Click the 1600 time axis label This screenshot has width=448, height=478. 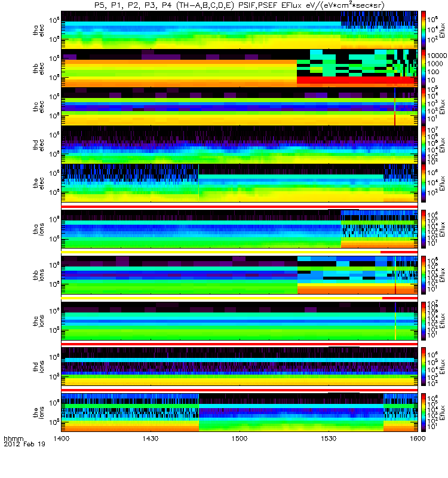418,439
